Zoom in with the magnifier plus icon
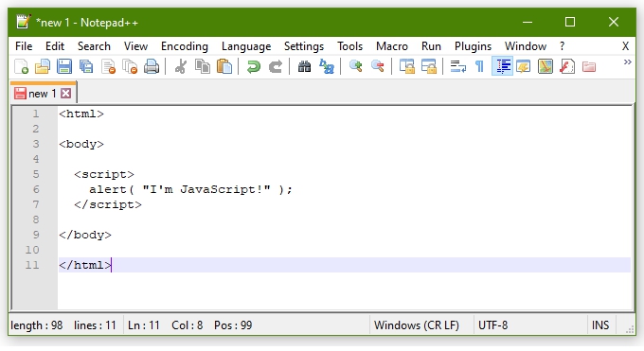Image resolution: width=644 pixels, height=351 pixels. tap(356, 66)
